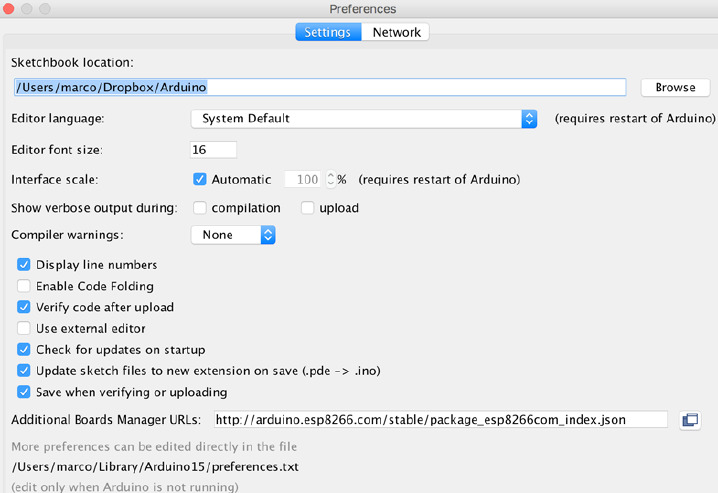
Task: Click the red close window button
Action: point(8,8)
